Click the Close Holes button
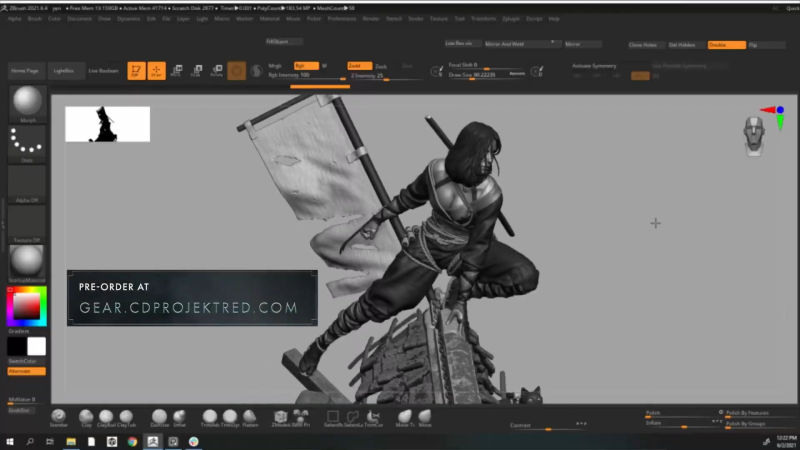 646,45
